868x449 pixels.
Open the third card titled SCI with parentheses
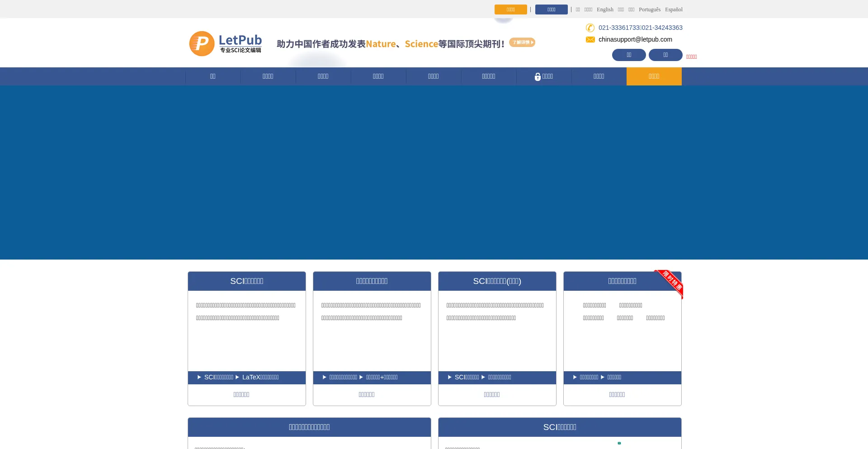click(497, 281)
